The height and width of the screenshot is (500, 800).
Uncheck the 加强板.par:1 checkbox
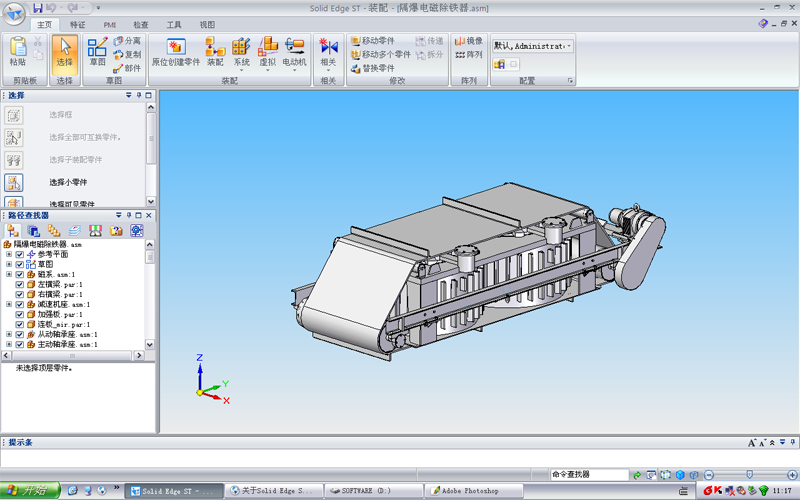pyautogui.click(x=19, y=314)
